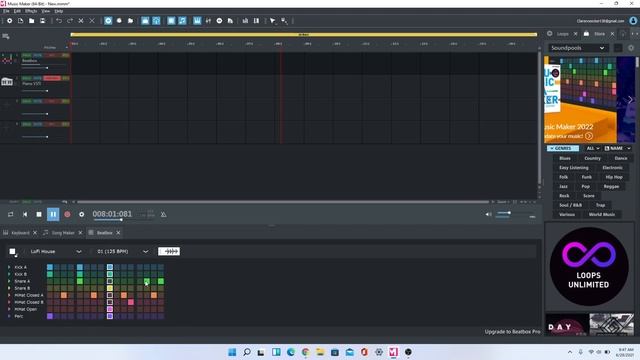The image size is (640, 360).
Task: Open the File menu
Action: pos(6,11)
